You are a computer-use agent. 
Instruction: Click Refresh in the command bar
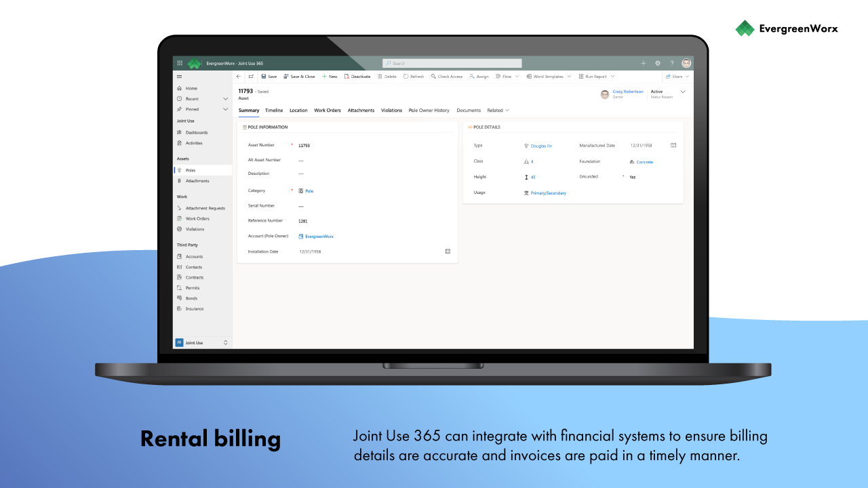tap(414, 77)
